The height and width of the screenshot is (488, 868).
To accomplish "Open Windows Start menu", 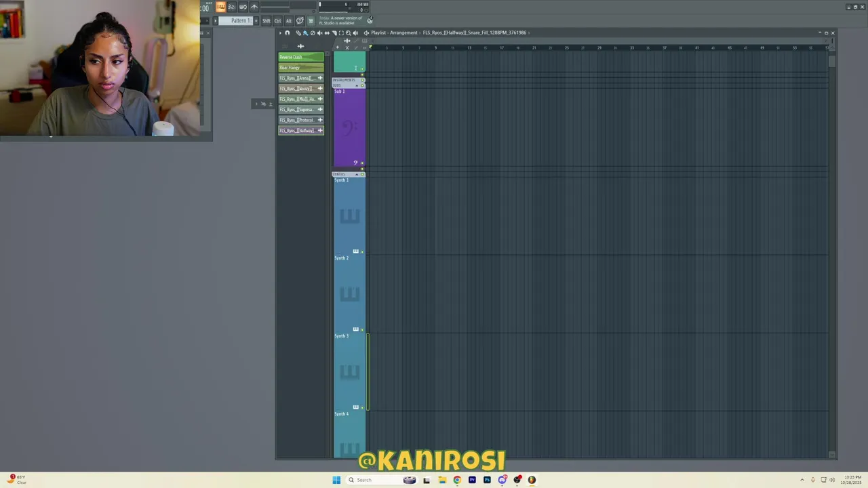I will tap(336, 480).
